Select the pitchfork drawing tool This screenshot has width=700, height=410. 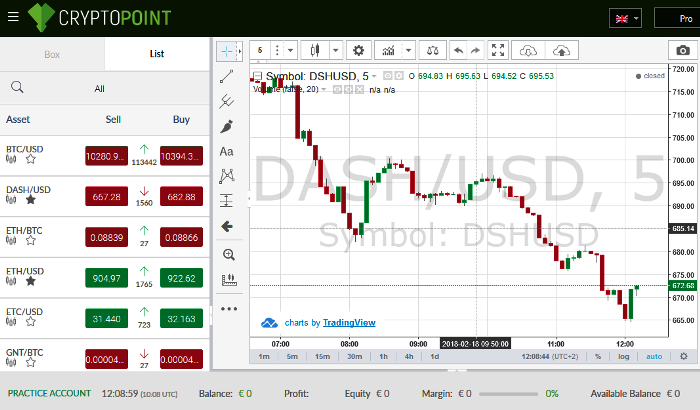click(226, 101)
